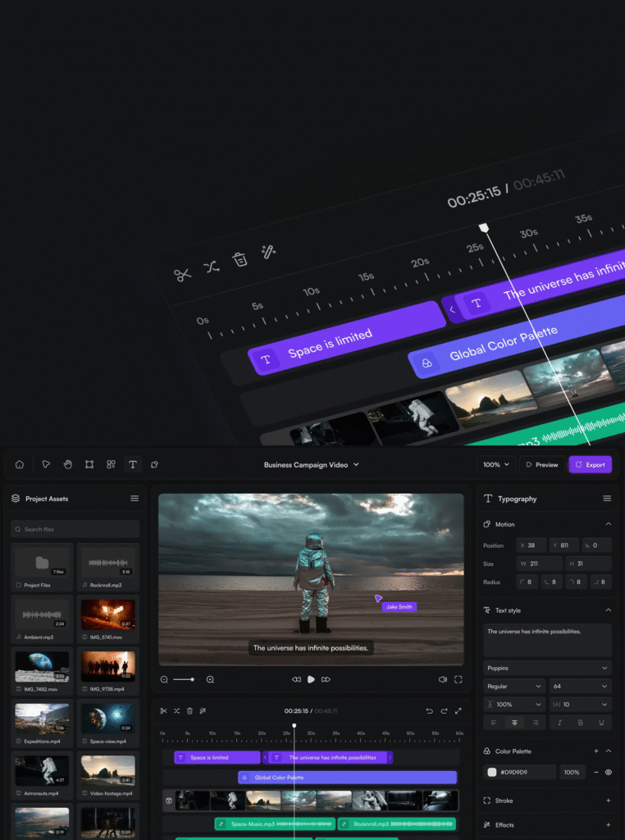Click video track icon left of thumbnail strip
Image resolution: width=625 pixels, height=840 pixels.
[169, 801]
